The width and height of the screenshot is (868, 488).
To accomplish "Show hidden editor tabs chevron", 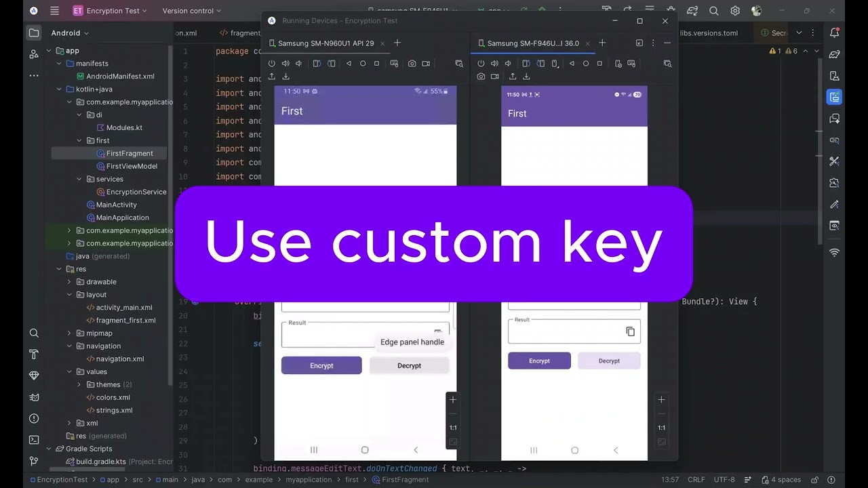I will pos(799,33).
